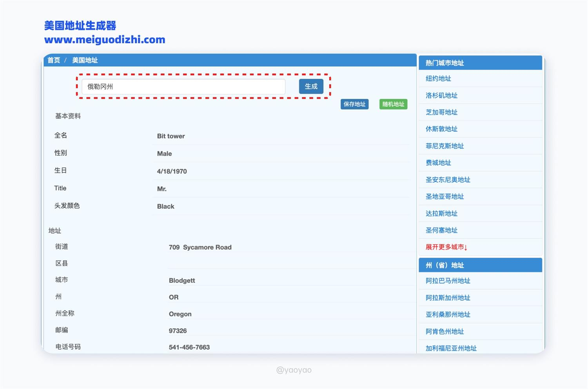Expand more cities via 展开更多城市
Image resolution: width=588 pixels, height=389 pixels.
[x=446, y=247]
